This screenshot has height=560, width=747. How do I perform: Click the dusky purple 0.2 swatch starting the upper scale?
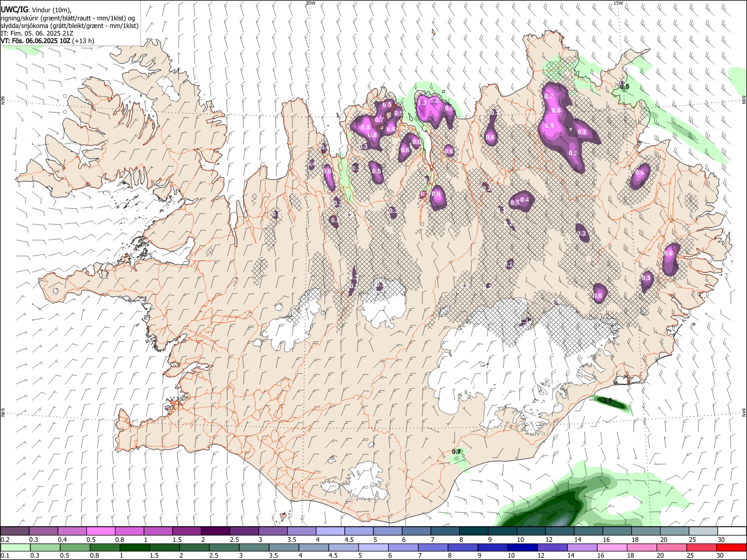[15, 531]
